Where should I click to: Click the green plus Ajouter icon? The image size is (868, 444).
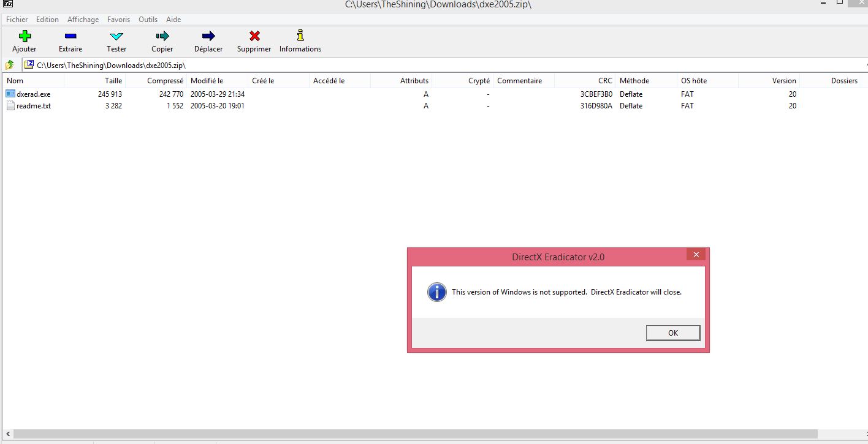25,36
